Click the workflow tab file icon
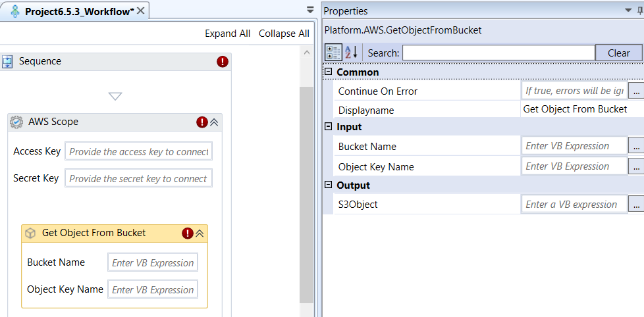 pyautogui.click(x=15, y=11)
